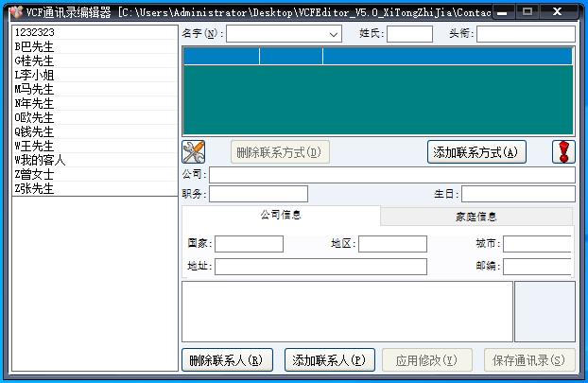Focus the 城市 input field
This screenshot has height=383, width=588.
click(x=537, y=244)
